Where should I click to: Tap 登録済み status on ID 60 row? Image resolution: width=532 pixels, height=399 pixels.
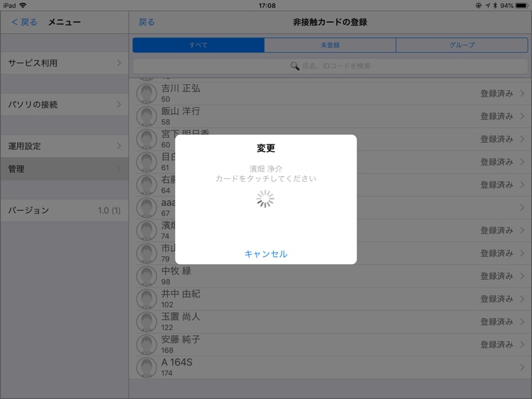pos(497,139)
